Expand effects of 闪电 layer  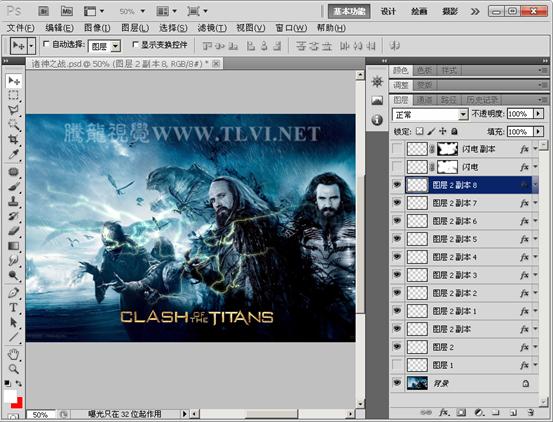tap(535, 167)
